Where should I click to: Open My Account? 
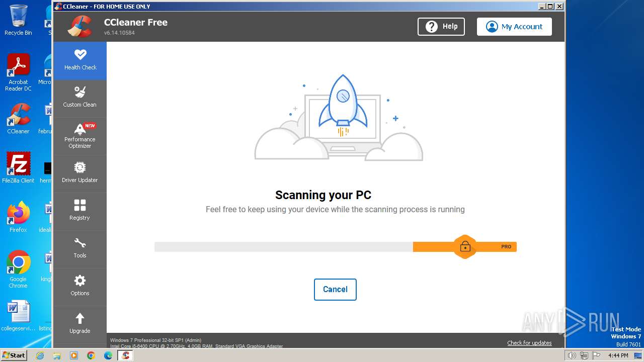click(x=514, y=27)
